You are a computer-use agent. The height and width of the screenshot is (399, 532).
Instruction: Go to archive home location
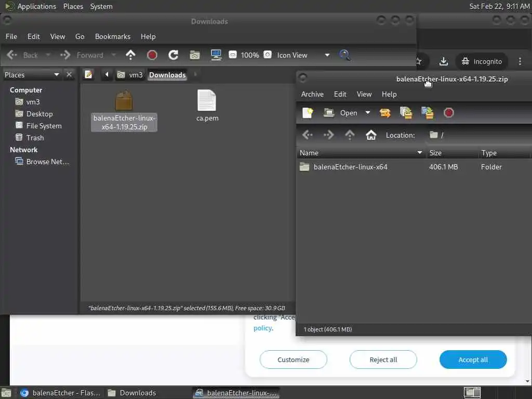(x=371, y=135)
